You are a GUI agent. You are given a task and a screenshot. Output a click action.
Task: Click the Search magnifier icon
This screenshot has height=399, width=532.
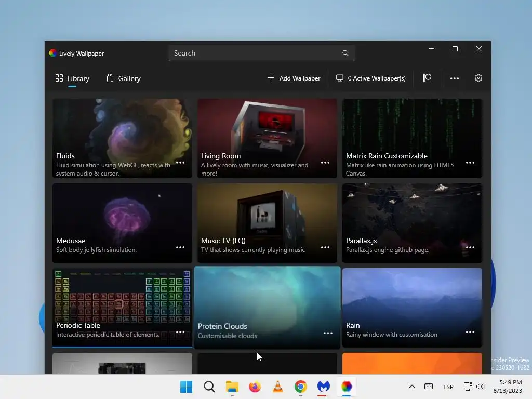[345, 53]
